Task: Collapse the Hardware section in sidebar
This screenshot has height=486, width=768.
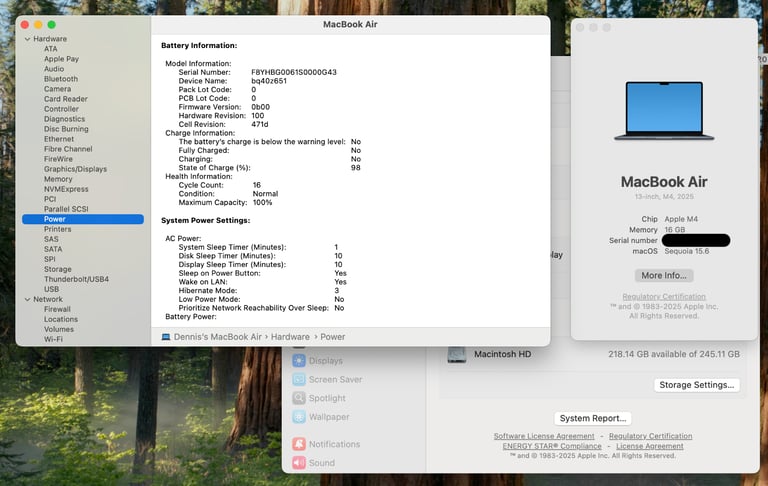Action: point(27,39)
